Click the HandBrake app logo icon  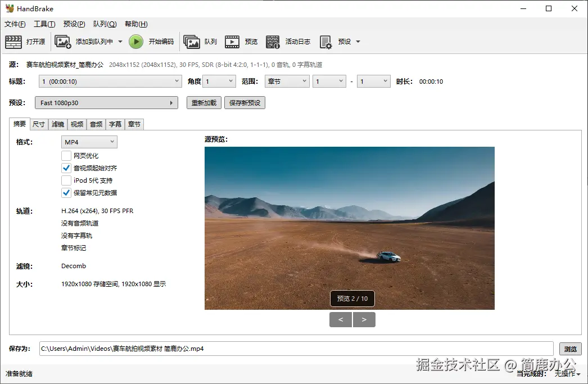[x=10, y=8]
